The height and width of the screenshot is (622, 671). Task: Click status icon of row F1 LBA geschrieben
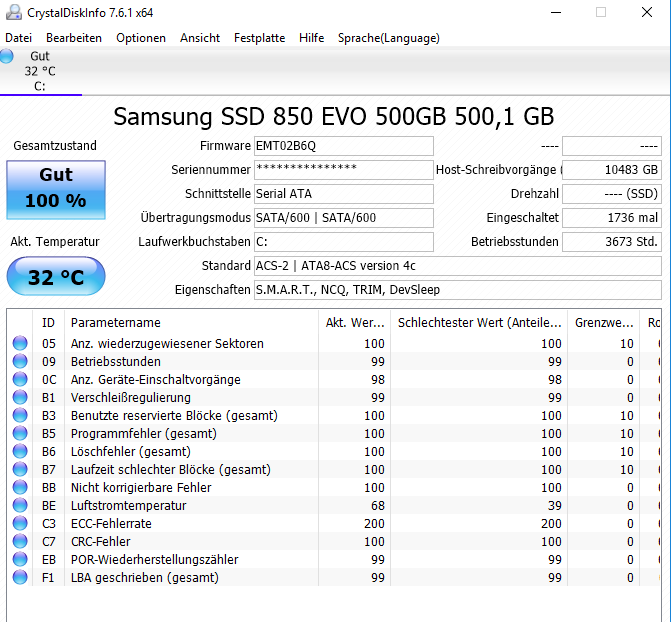(20, 577)
